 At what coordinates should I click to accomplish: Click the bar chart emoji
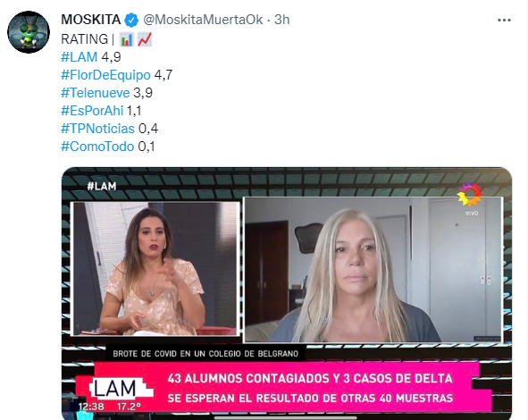[x=126, y=39]
